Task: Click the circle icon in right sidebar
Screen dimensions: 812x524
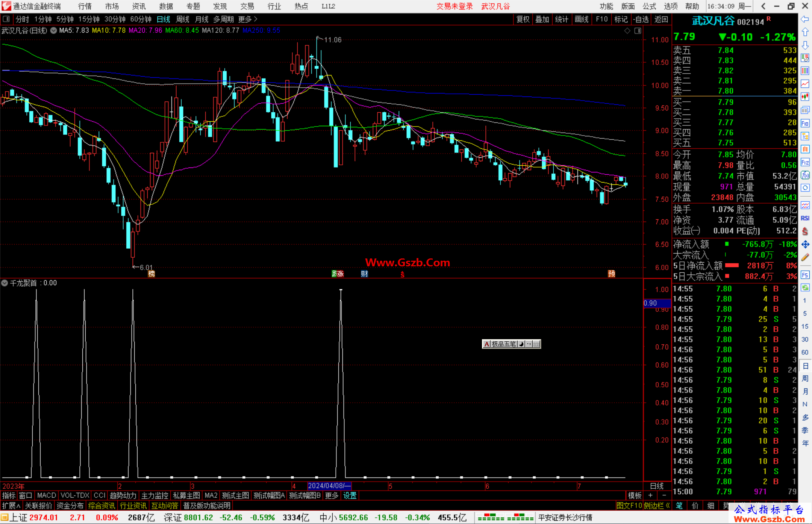Action: (x=805, y=188)
